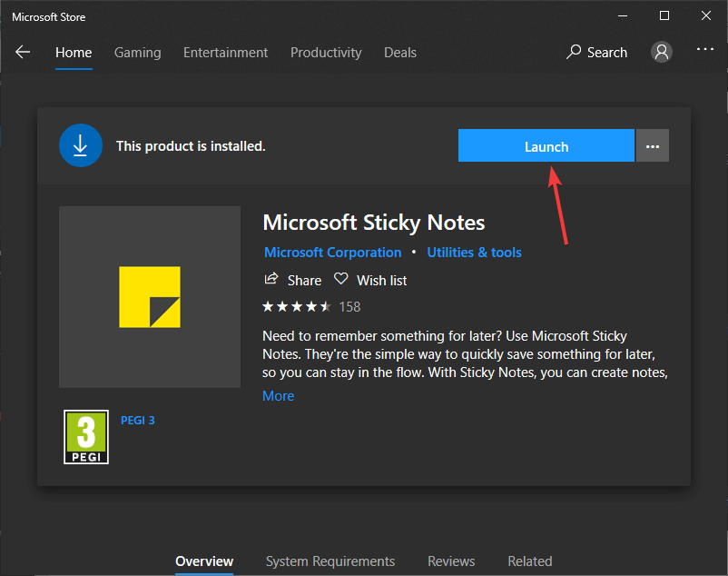Click the blue download status icon

coord(81,145)
